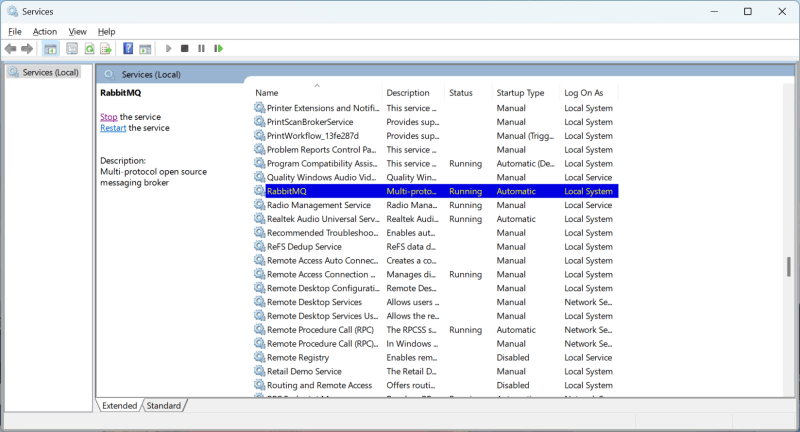The image size is (800, 432).
Task: Click the Back arrow toolbar icon
Action: (x=10, y=48)
